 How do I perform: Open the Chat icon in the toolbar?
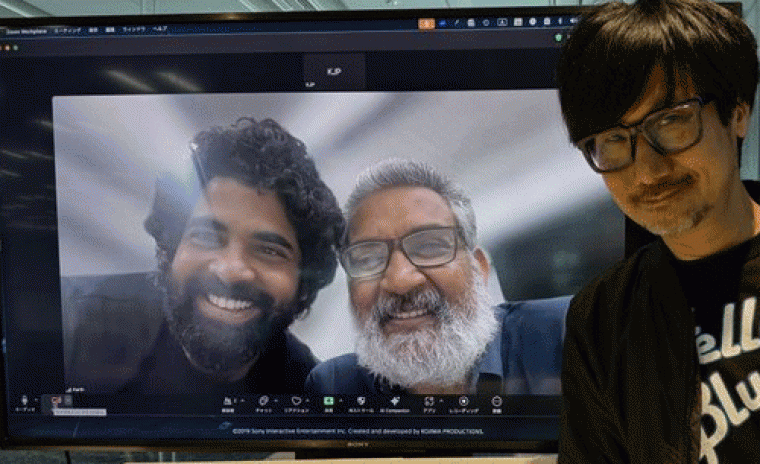point(262,400)
